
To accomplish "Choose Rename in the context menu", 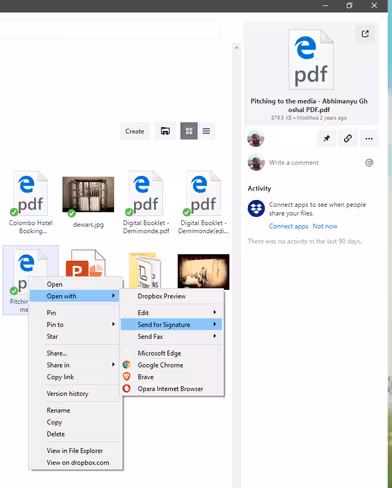I will [x=75, y=410].
